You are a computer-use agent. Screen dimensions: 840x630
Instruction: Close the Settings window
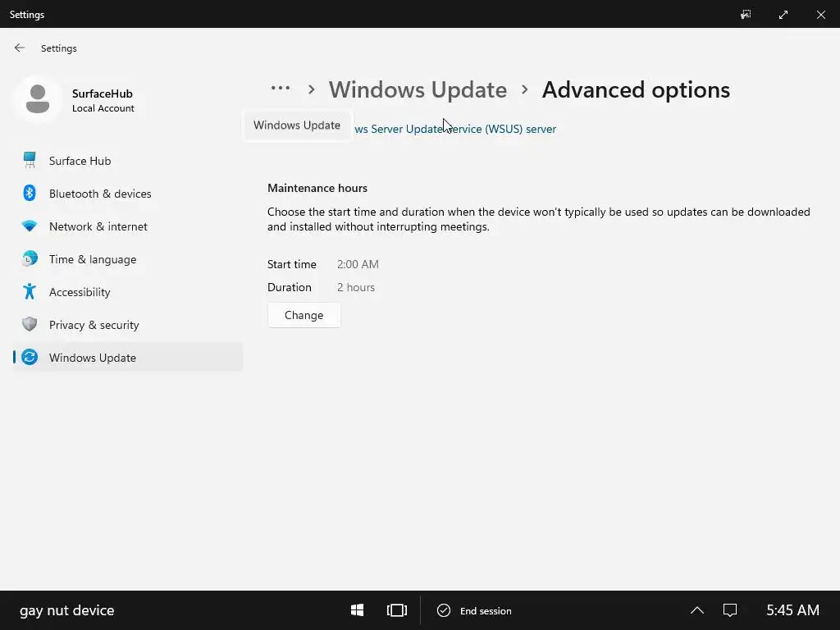(820, 15)
